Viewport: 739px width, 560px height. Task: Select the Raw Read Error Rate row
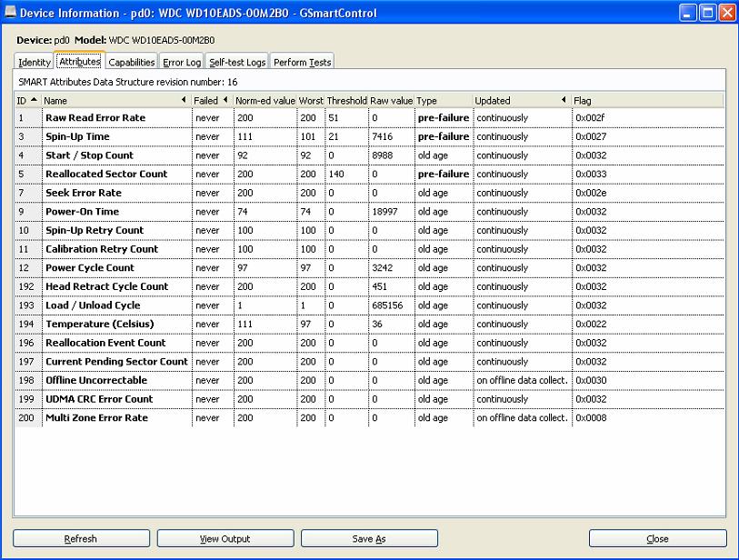[369, 118]
